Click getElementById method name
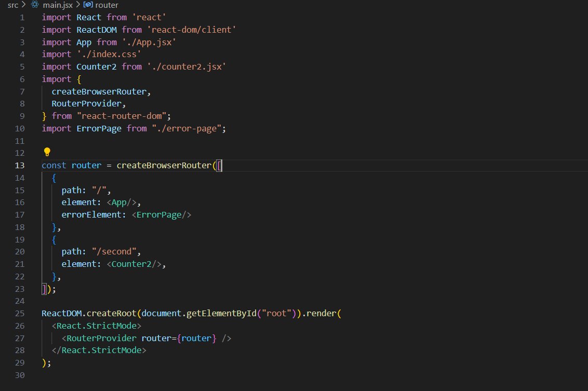This screenshot has height=391, width=588. tap(221, 314)
